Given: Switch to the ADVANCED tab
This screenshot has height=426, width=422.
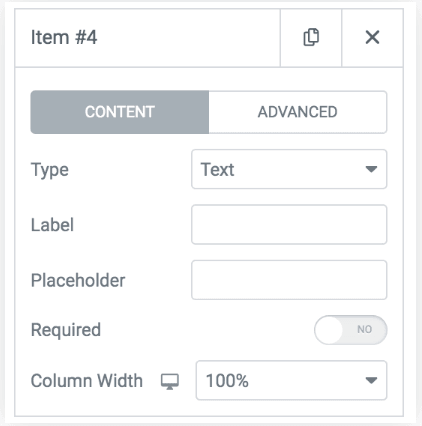Looking at the screenshot, I should point(298,112).
